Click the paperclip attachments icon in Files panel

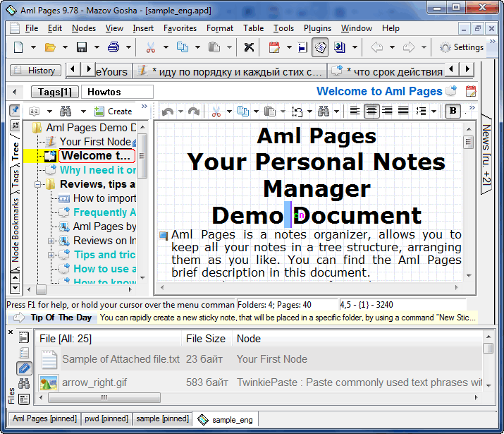coord(25,368)
